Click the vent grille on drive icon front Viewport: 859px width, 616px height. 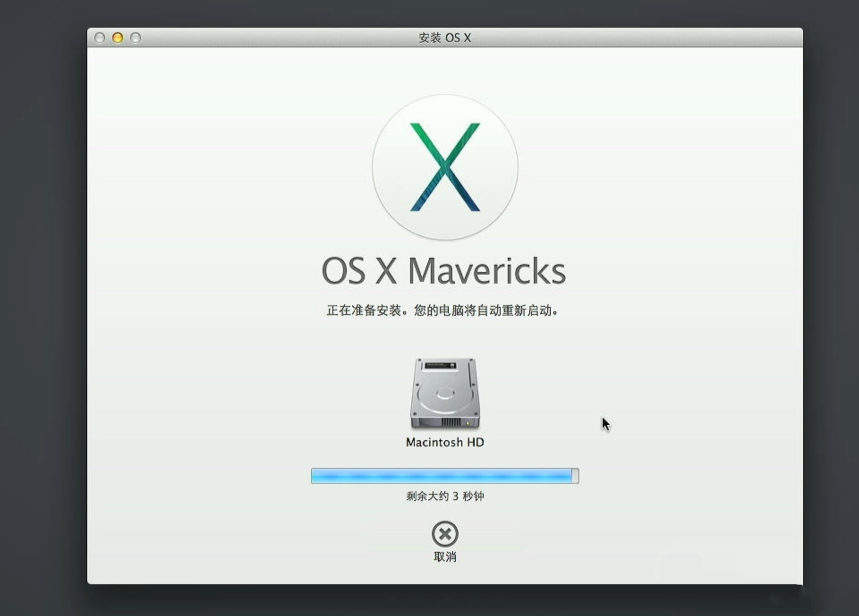click(451, 422)
